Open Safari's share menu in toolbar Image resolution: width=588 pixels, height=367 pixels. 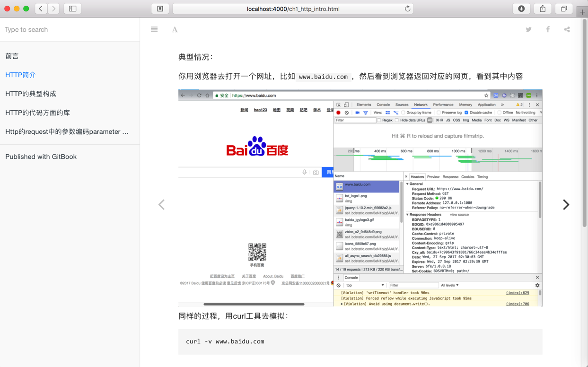[x=543, y=9]
